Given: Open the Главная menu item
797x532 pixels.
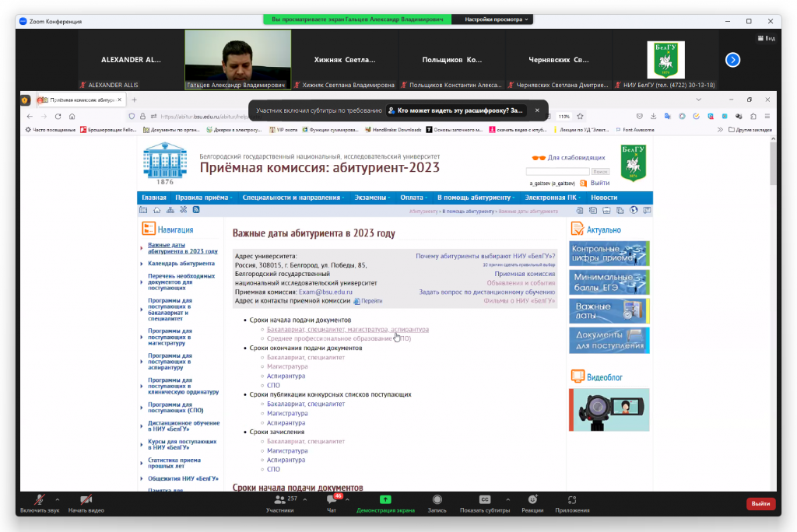Looking at the screenshot, I should (154, 198).
